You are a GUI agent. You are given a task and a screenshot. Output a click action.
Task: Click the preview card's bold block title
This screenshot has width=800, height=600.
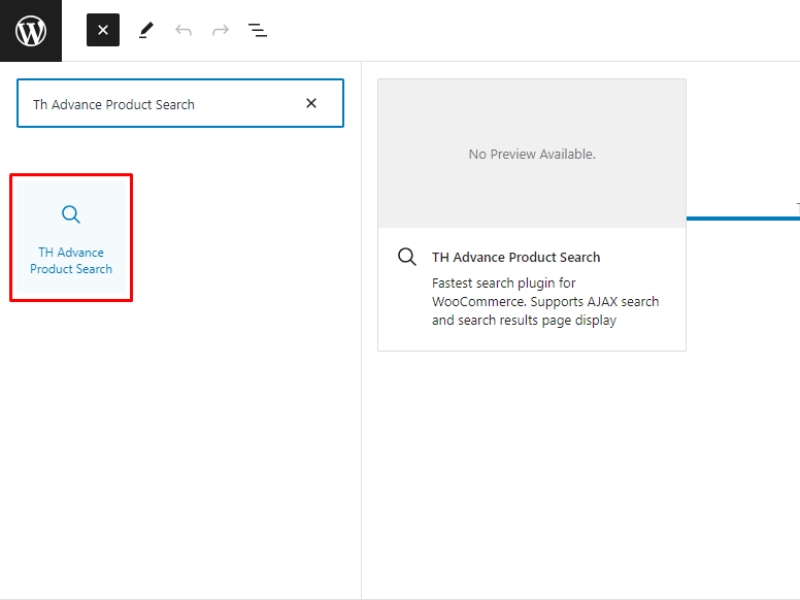[x=516, y=257]
